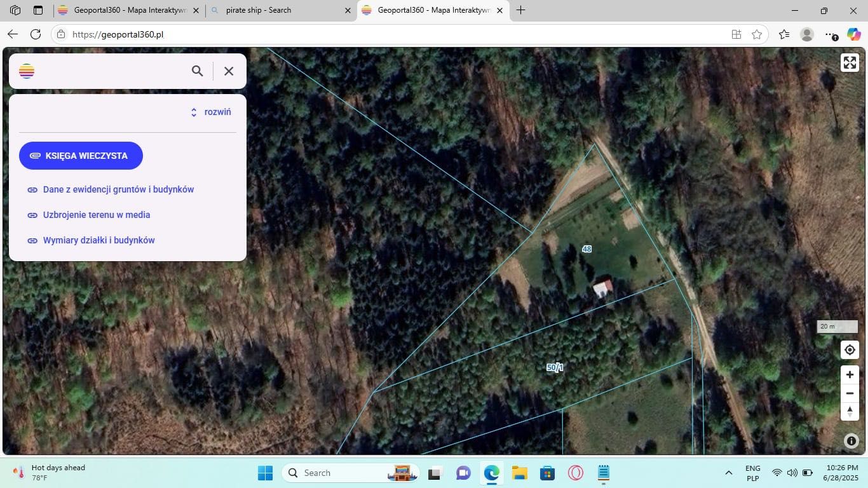868x488 pixels.
Task: Open the clock showing 10:26 PM
Action: point(841,473)
